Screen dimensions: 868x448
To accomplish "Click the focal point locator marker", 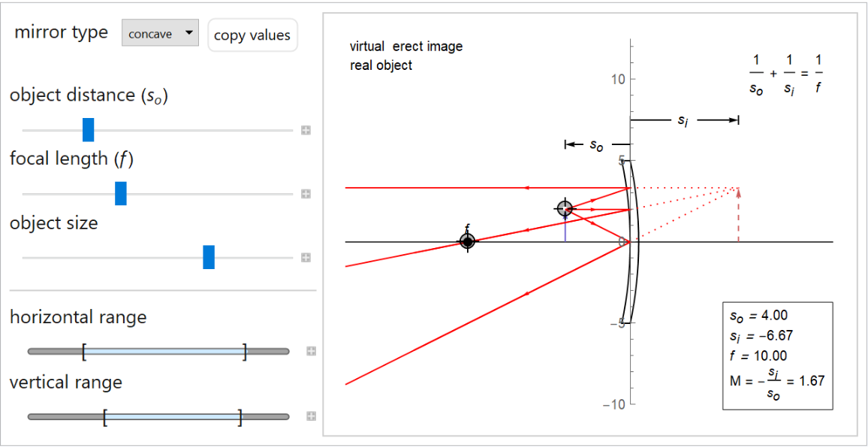I will (468, 241).
